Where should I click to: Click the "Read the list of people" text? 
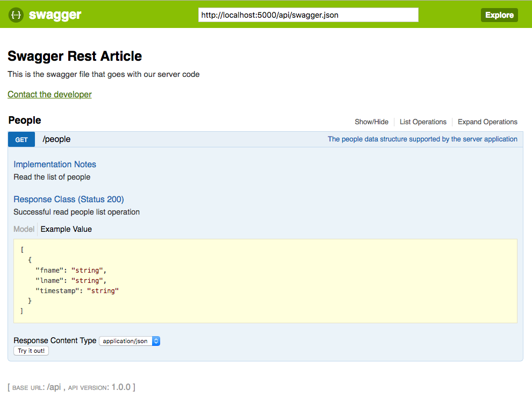[x=52, y=177]
